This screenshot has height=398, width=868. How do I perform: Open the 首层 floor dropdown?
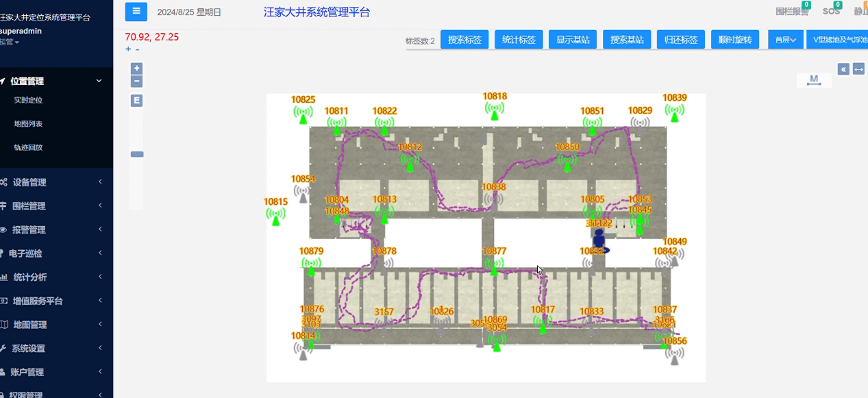click(785, 40)
